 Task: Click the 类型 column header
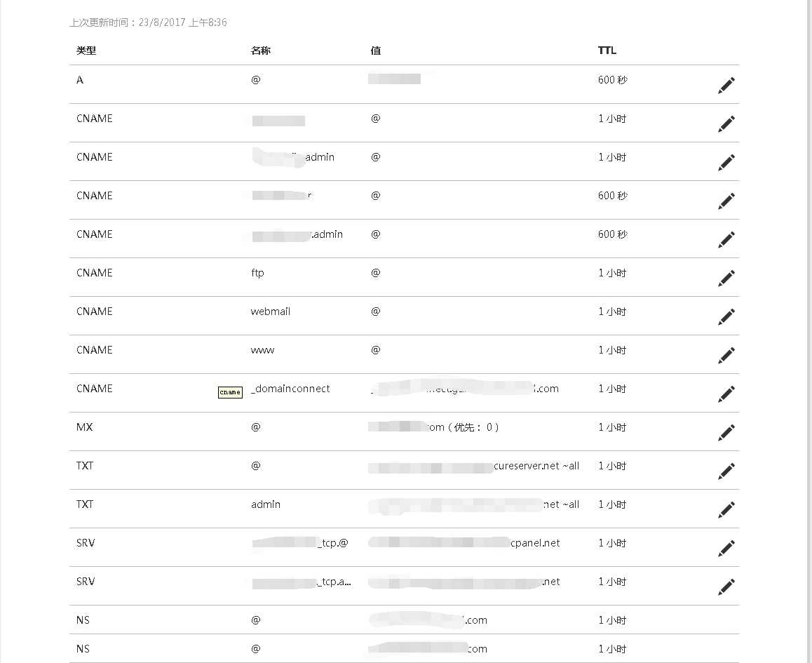86,51
